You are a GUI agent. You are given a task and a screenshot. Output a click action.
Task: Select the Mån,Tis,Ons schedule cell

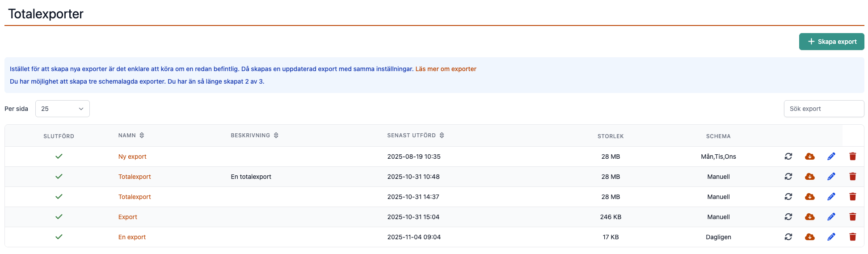718,157
